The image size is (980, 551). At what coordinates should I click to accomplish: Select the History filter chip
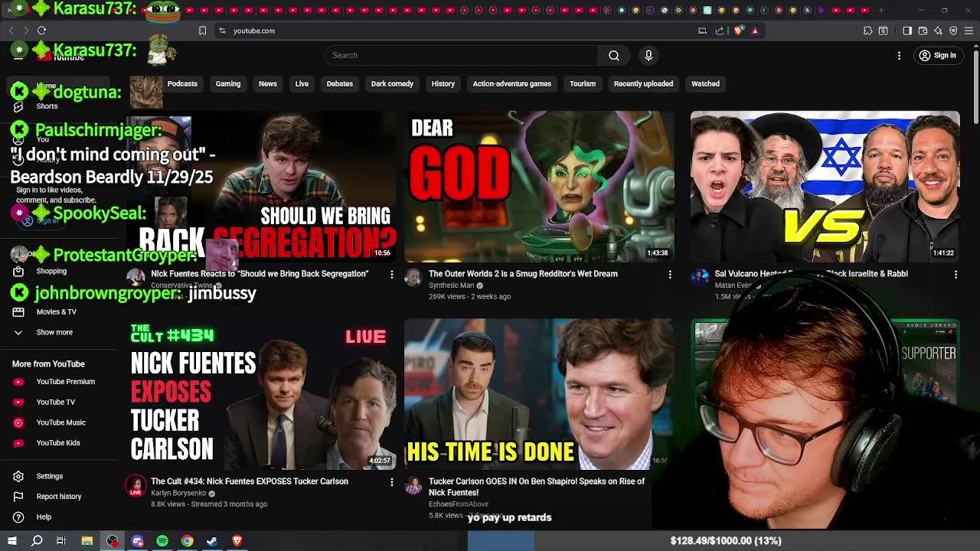tap(443, 83)
